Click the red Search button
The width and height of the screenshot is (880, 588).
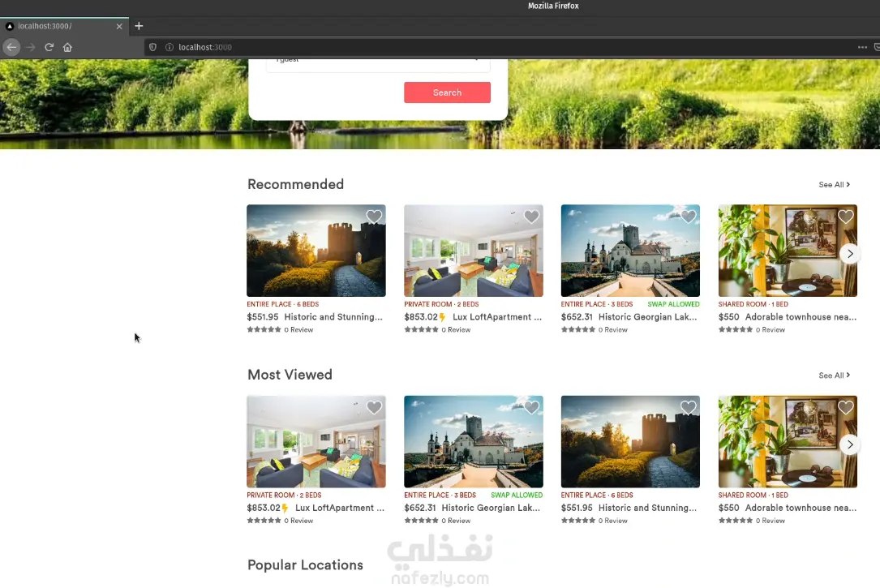click(x=447, y=92)
